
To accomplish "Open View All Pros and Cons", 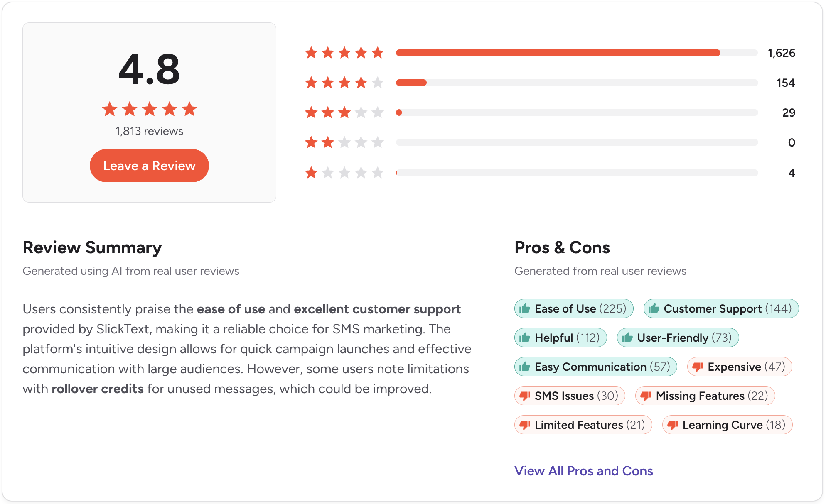I will (584, 471).
